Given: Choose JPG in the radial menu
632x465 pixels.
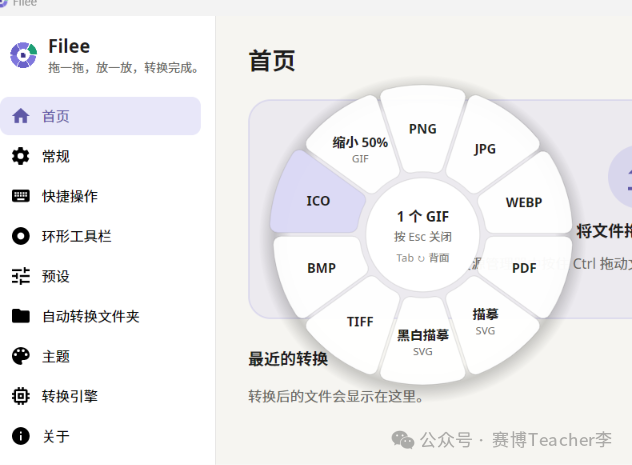Looking at the screenshot, I should pos(485,149).
